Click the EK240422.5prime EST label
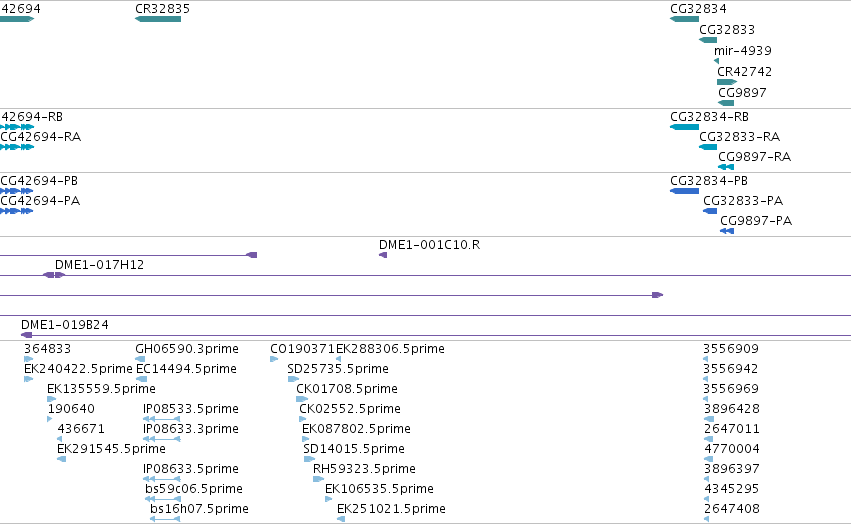Image resolution: width=851 pixels, height=524 pixels. click(78, 369)
